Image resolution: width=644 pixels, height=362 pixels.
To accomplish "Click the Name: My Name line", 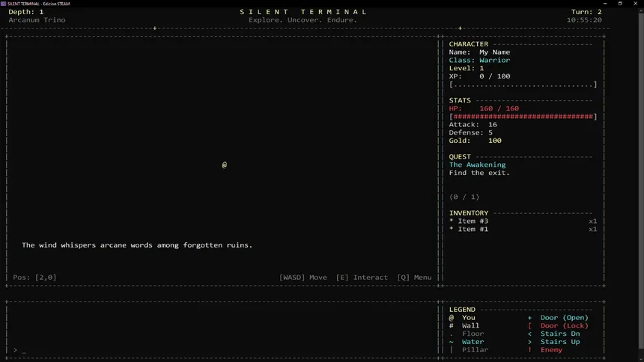I will [x=479, y=52].
